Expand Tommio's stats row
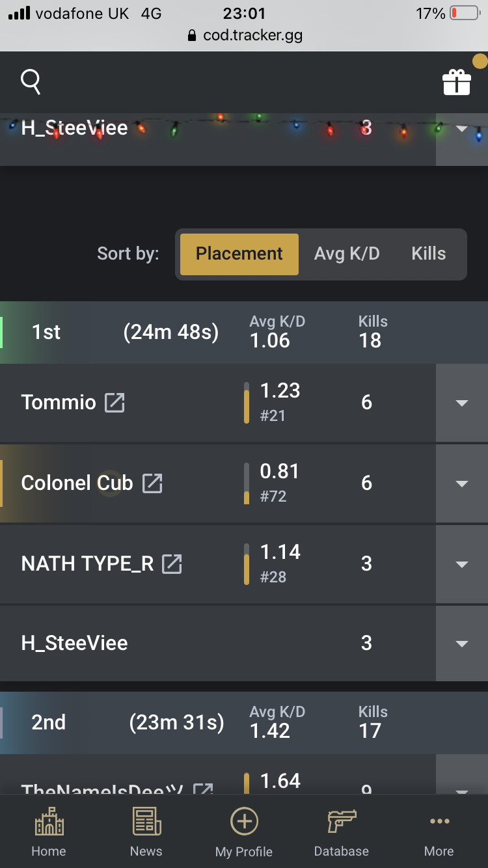The height and width of the screenshot is (868, 488). [x=462, y=403]
